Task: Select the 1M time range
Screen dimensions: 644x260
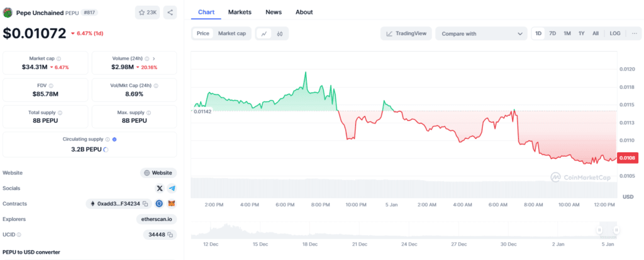Action: (x=567, y=34)
